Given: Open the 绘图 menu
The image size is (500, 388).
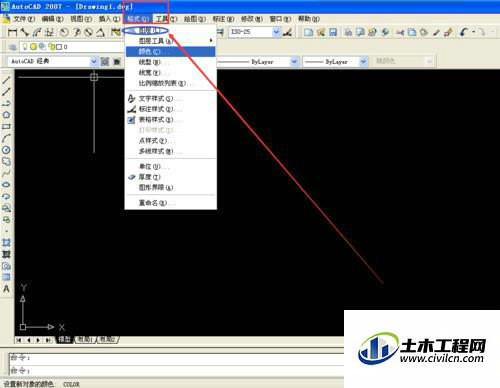Looking at the screenshot, I should click(x=195, y=19).
